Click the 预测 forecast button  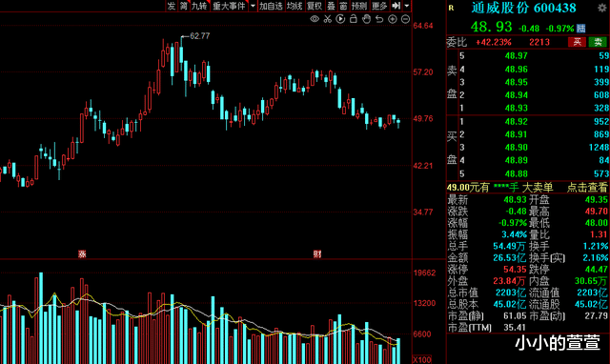(x=358, y=6)
